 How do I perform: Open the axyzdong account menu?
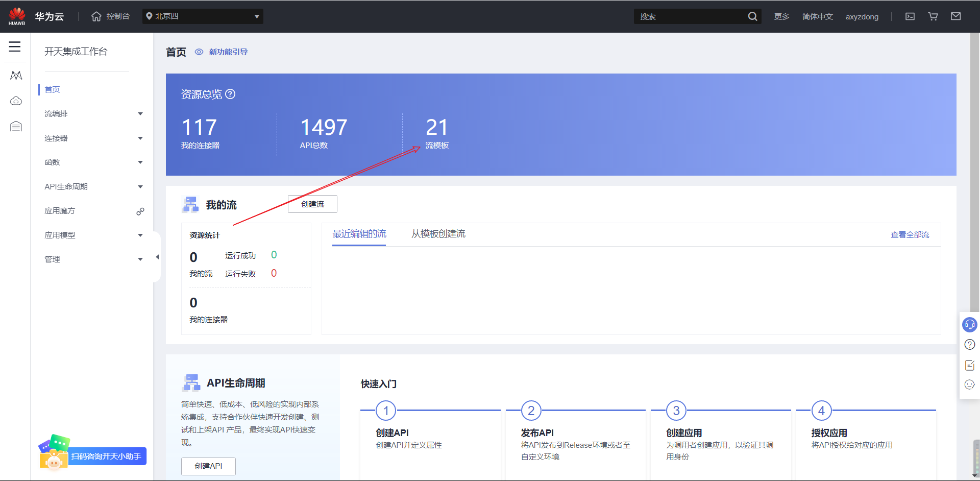pyautogui.click(x=862, y=16)
